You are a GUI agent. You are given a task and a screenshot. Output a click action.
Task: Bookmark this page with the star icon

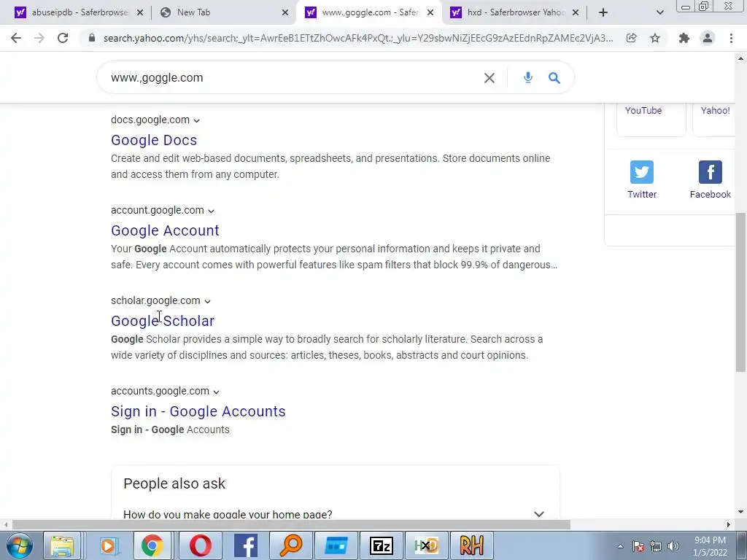click(655, 38)
